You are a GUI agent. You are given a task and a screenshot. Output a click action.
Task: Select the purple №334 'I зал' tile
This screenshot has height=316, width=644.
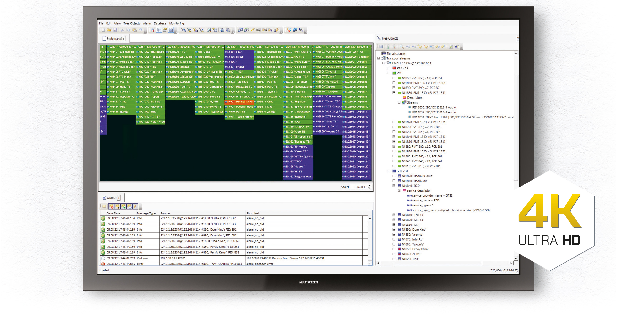point(239,52)
